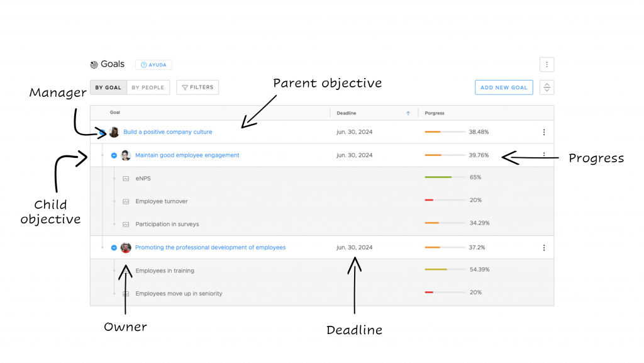Click Employee turnover chart icon
This screenshot has width=644, height=363.
tap(126, 201)
